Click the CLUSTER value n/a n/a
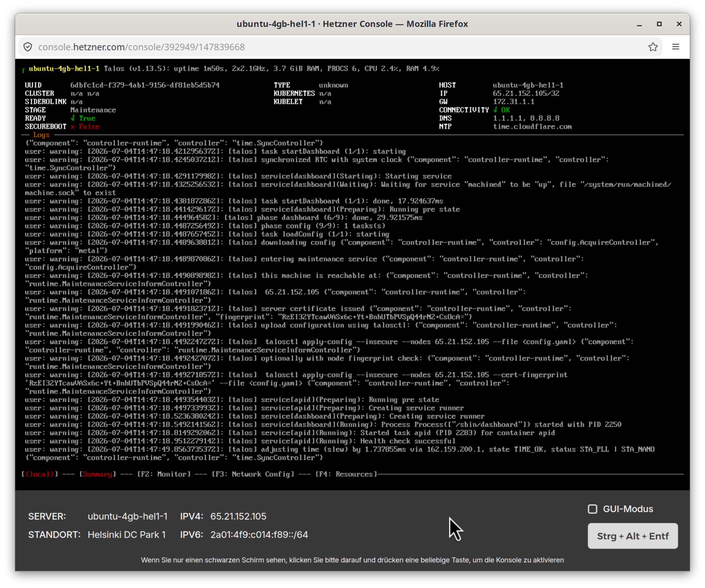 click(85, 94)
